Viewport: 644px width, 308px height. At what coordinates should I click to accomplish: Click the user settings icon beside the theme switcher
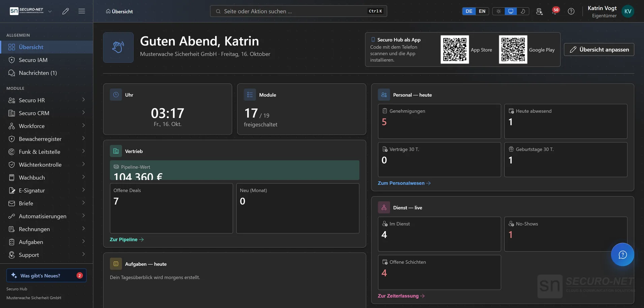pos(539,11)
